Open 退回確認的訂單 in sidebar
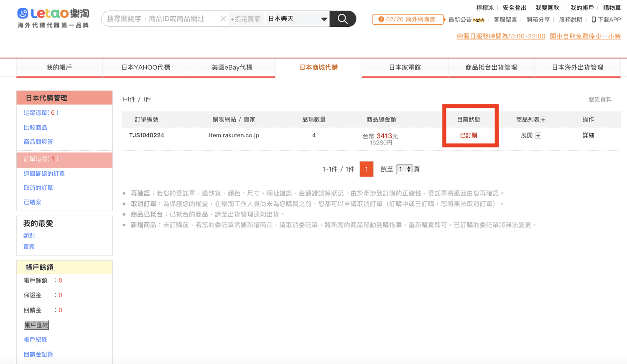Image resolution: width=627 pixels, height=364 pixels. tap(44, 174)
